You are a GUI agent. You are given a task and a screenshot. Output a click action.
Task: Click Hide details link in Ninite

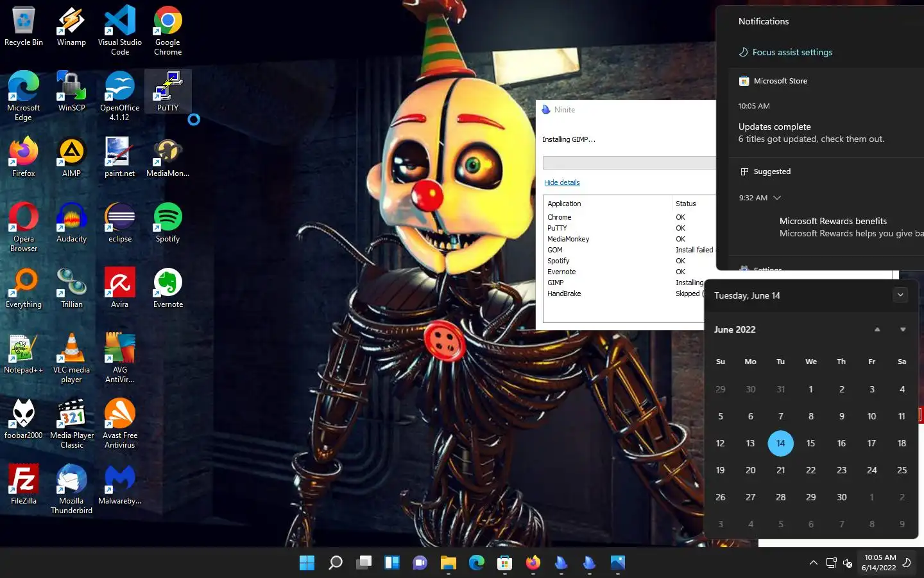[562, 182]
